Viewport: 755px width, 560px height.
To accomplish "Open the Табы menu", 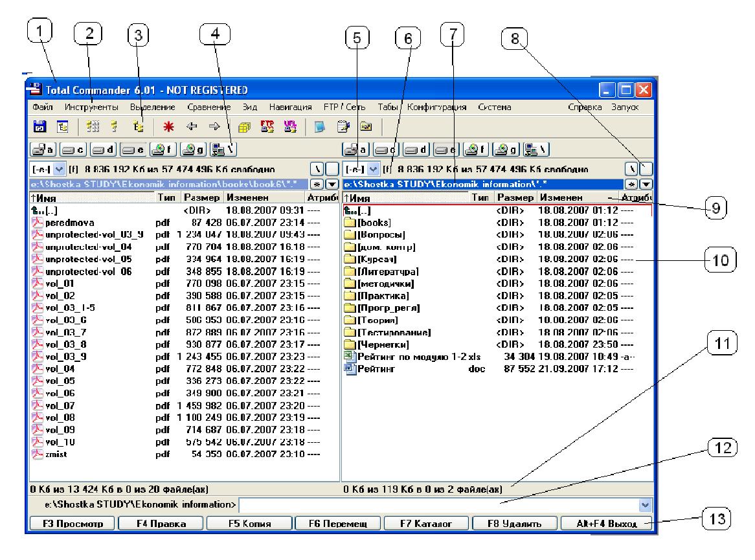I will [x=388, y=107].
